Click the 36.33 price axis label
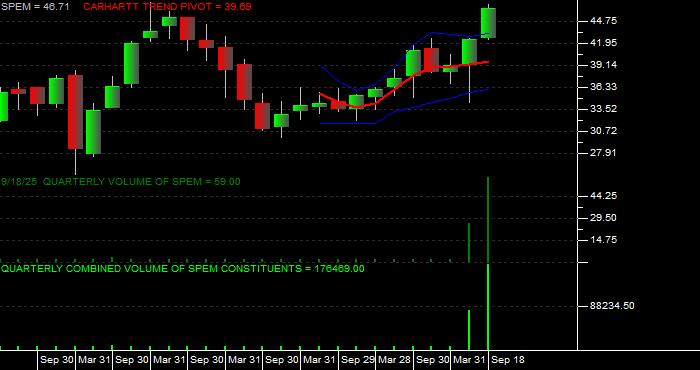This screenshot has width=700, height=370. coord(603,87)
